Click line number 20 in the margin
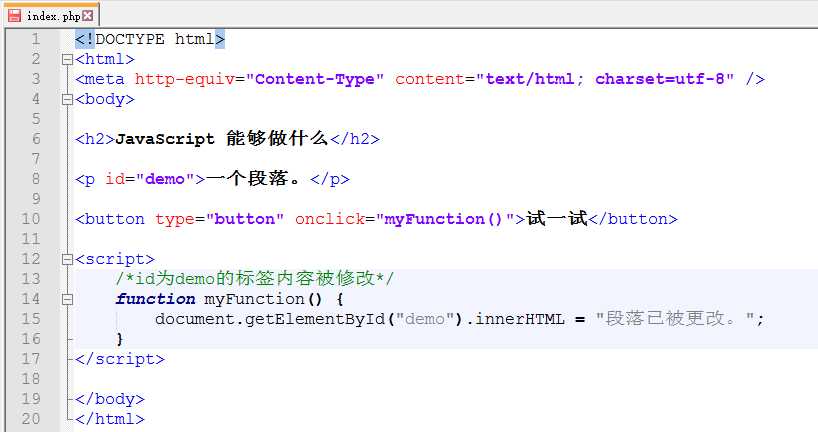The height and width of the screenshot is (432, 818). (31, 419)
